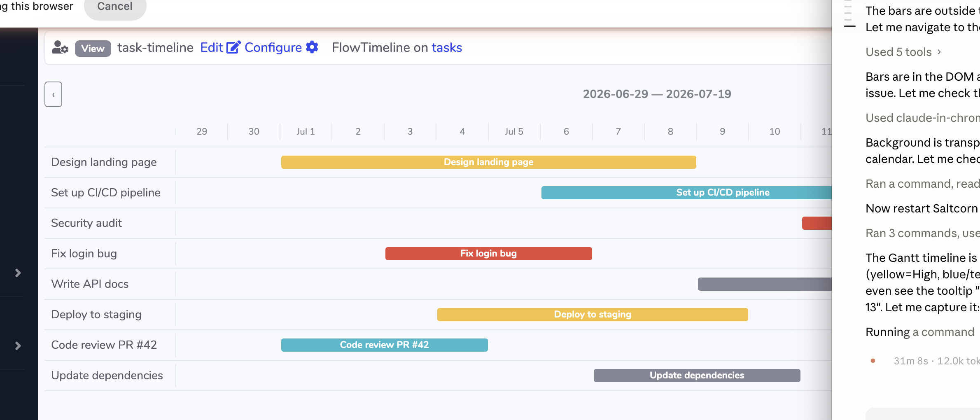
Task: Click the 10 date header
Action: [x=775, y=132]
